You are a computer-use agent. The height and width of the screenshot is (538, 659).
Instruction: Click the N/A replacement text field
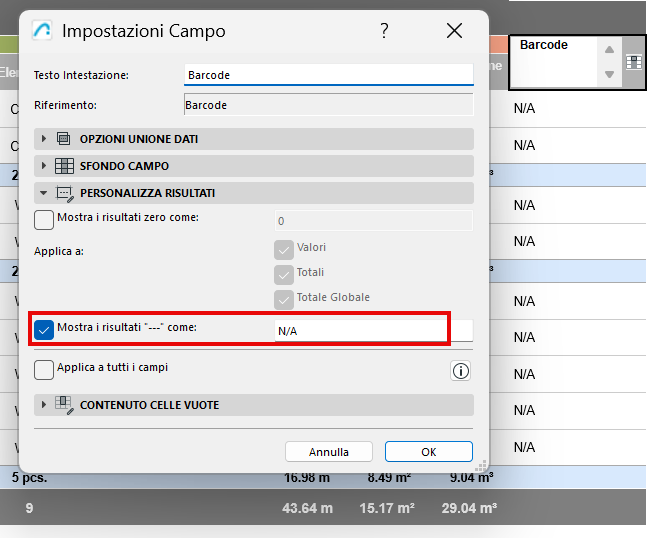click(x=360, y=330)
